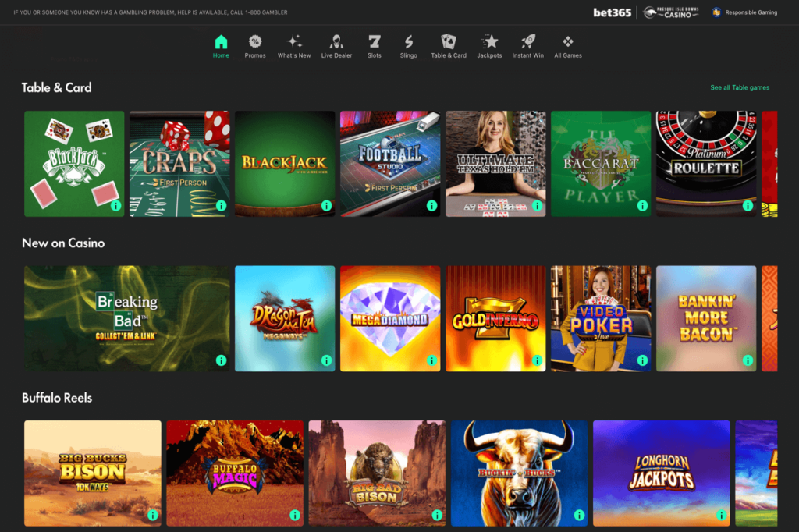Show info for Mega Diamond
The width and height of the screenshot is (799, 532).
tap(432, 361)
